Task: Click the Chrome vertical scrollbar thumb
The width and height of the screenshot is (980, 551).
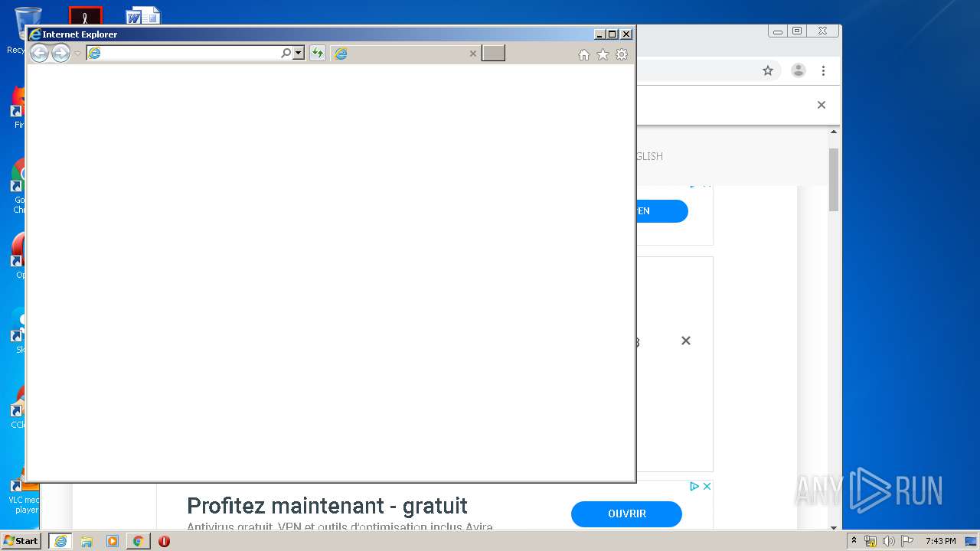Action: (834, 180)
